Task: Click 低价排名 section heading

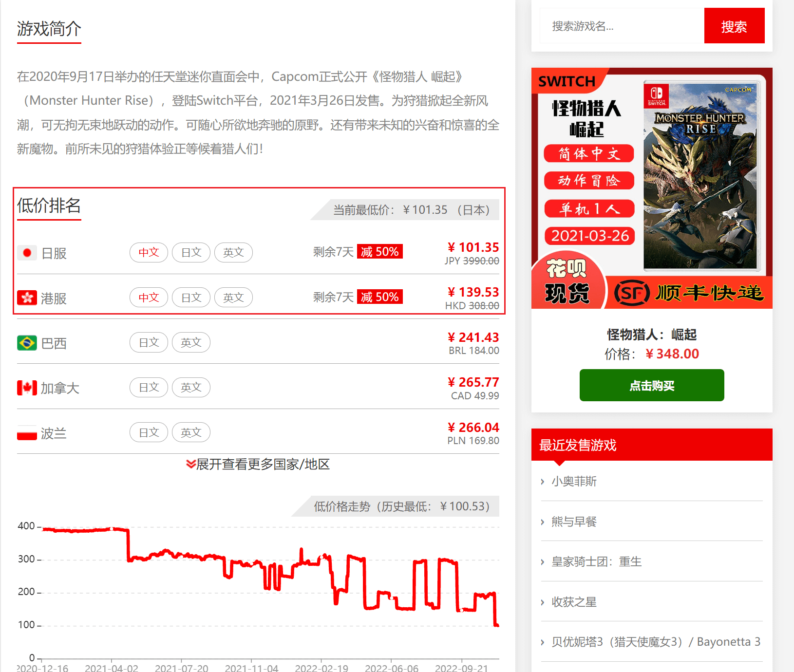Action: coord(49,205)
